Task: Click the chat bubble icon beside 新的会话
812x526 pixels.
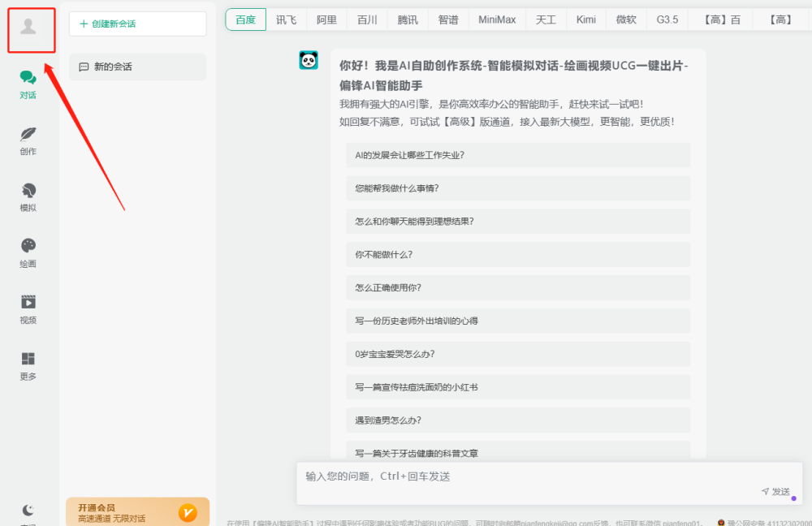Action: [x=84, y=67]
